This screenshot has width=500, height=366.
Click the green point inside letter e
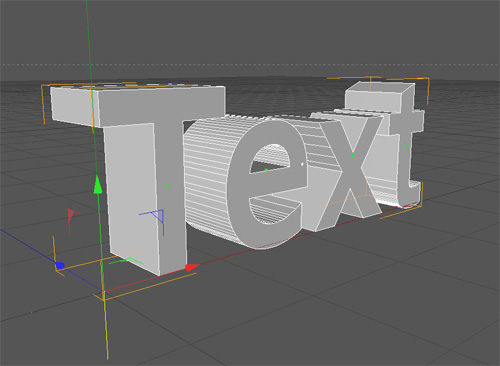point(266,170)
